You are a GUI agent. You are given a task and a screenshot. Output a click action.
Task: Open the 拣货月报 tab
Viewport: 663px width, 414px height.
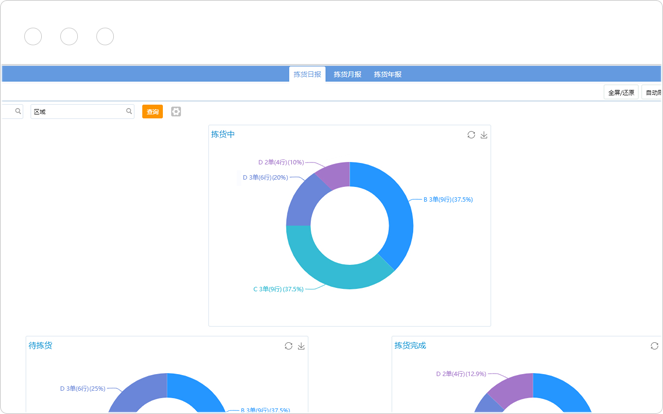(x=347, y=75)
